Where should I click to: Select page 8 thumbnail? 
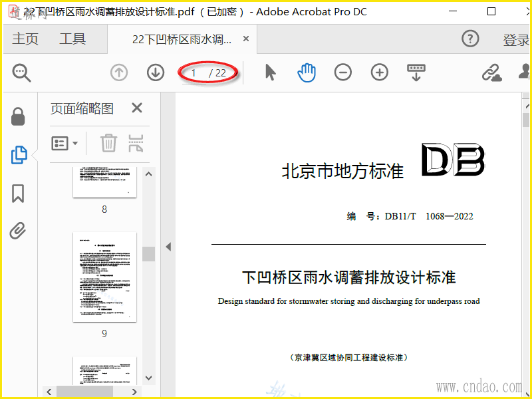pos(104,182)
